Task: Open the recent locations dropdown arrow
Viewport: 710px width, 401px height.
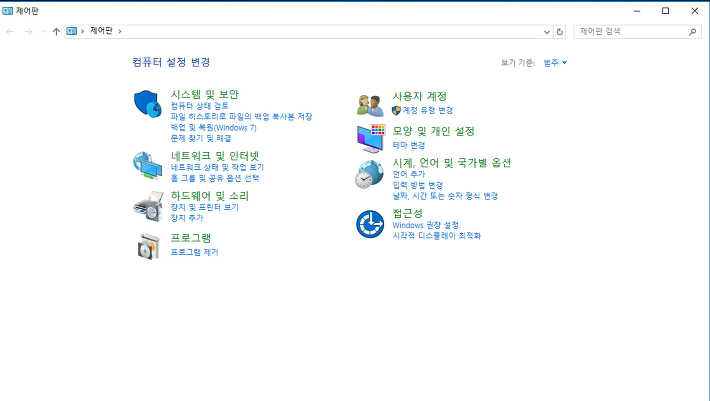Action: pos(43,31)
